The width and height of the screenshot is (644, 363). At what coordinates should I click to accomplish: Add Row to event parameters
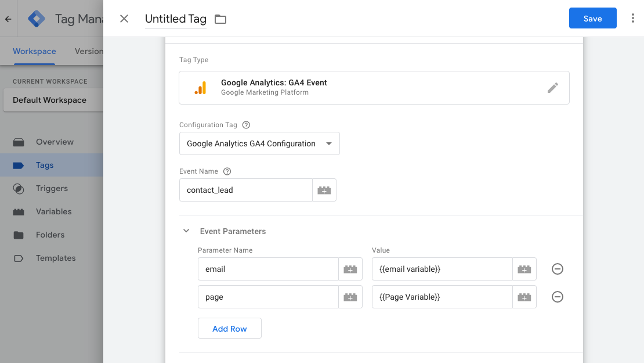click(x=229, y=328)
